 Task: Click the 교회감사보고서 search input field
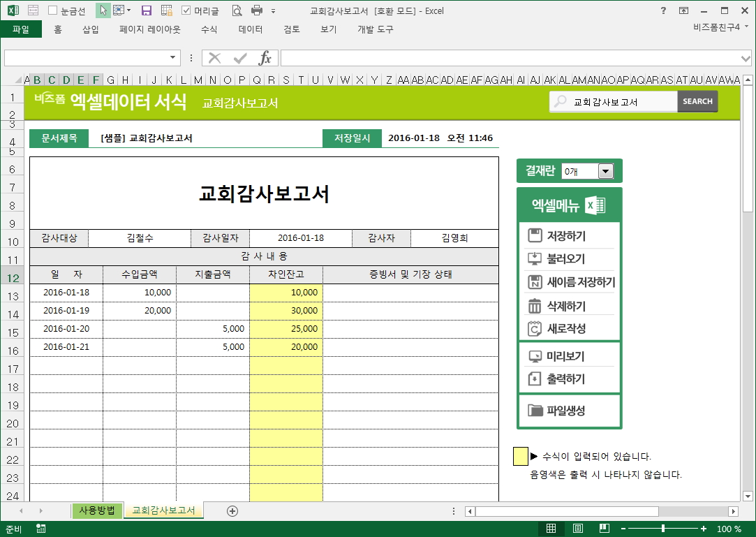click(x=621, y=101)
